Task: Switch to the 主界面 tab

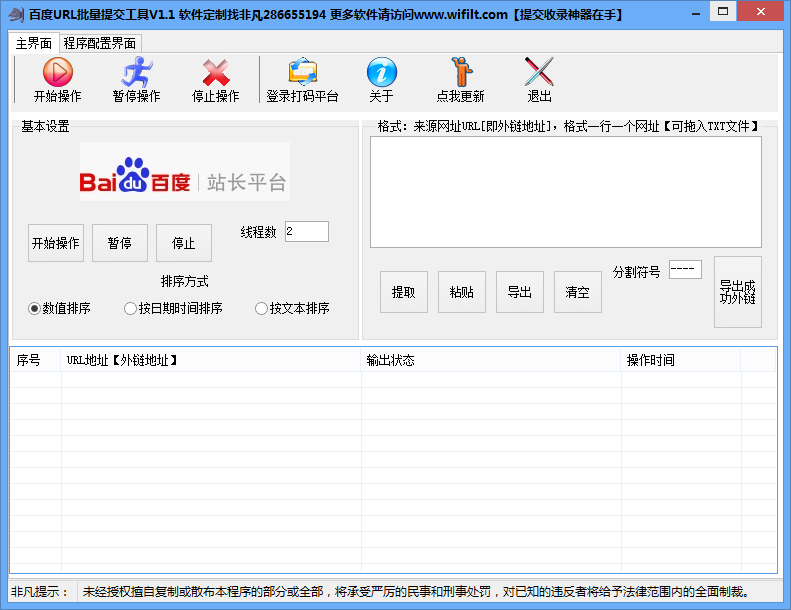Action: tap(34, 43)
